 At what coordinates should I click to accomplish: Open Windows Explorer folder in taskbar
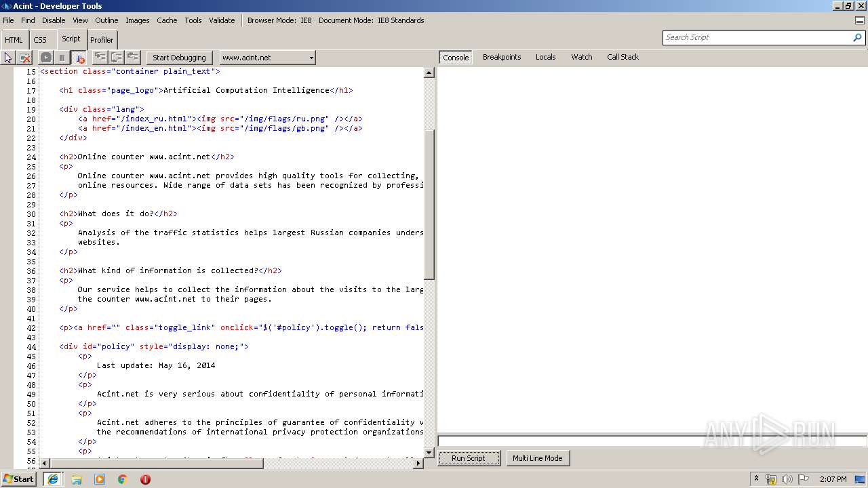(x=77, y=479)
